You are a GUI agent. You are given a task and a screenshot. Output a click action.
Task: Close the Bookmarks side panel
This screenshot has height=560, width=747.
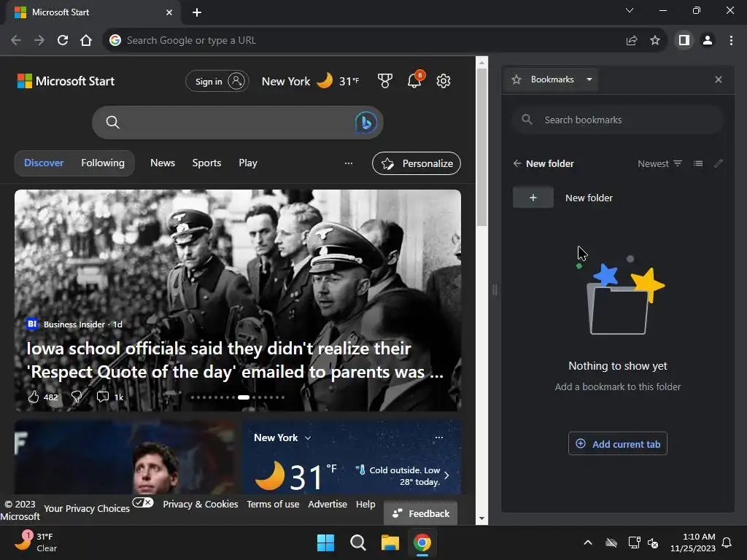click(719, 79)
